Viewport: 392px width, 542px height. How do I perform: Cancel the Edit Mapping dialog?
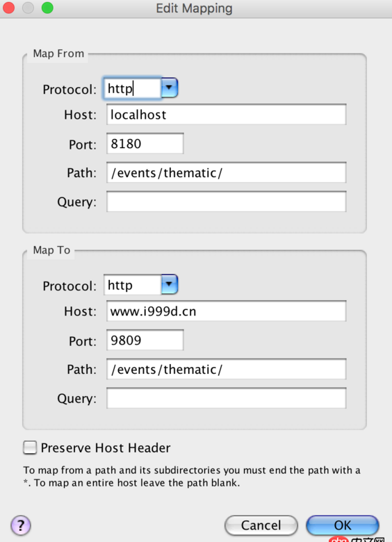tap(261, 525)
